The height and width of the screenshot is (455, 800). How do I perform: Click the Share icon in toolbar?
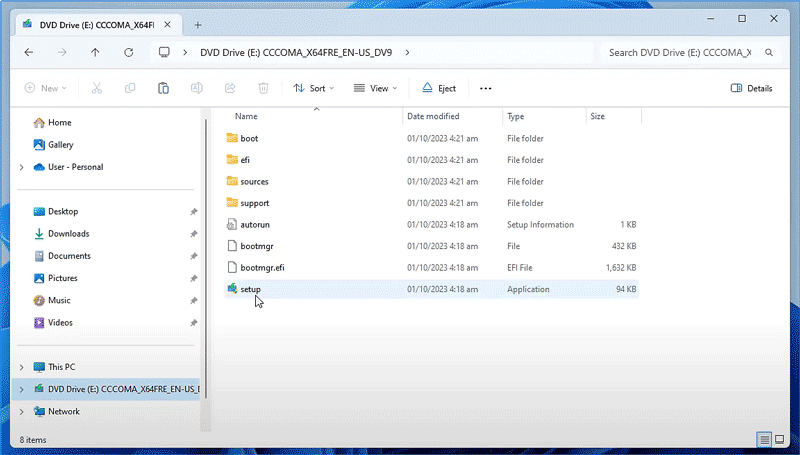point(230,88)
